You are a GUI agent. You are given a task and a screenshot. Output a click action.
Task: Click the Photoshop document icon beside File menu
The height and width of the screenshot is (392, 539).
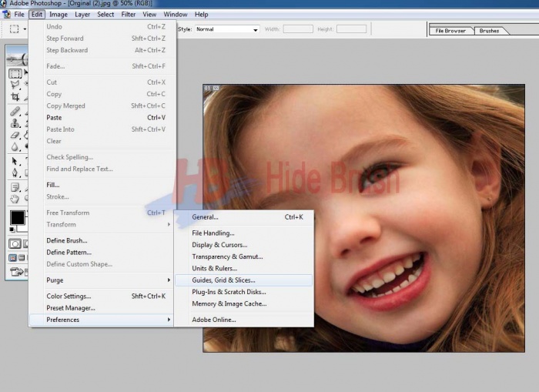tap(6, 15)
